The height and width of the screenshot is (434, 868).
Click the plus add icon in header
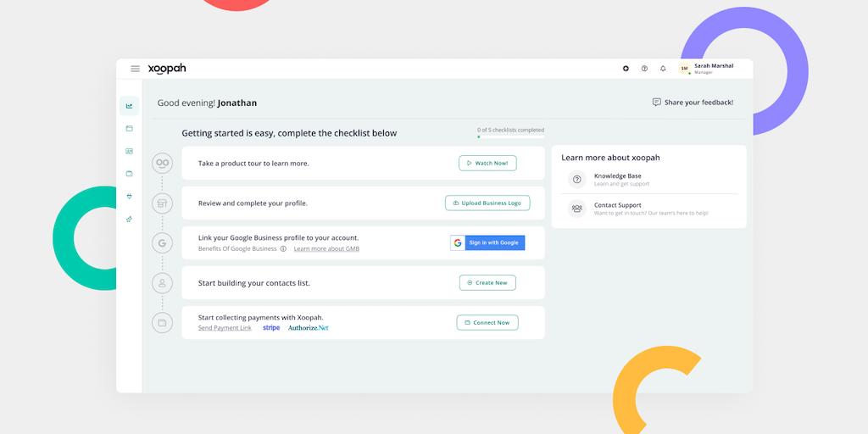626,69
